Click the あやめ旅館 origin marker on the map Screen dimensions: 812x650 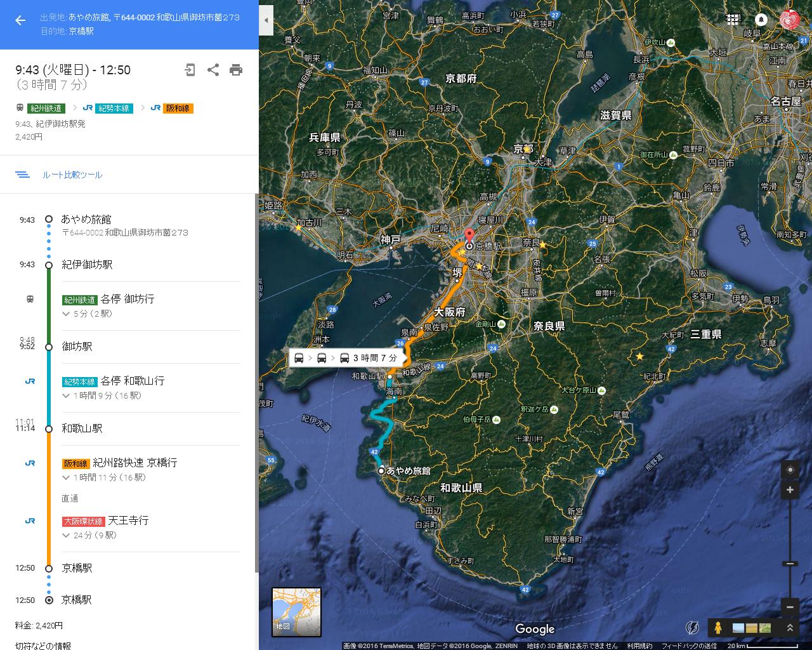(381, 471)
